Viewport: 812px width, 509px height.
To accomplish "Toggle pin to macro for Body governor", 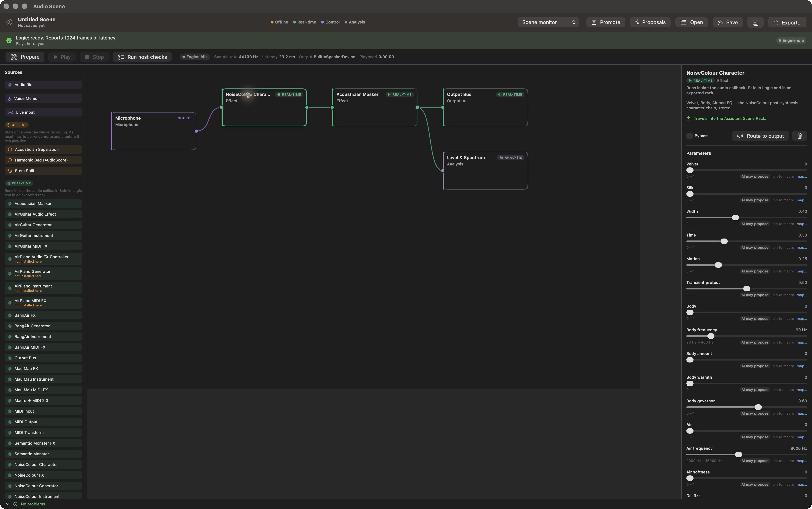I will pyautogui.click(x=783, y=413).
